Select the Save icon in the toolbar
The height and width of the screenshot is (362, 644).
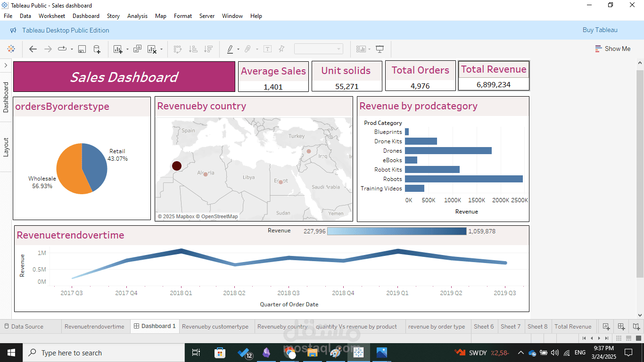82,49
